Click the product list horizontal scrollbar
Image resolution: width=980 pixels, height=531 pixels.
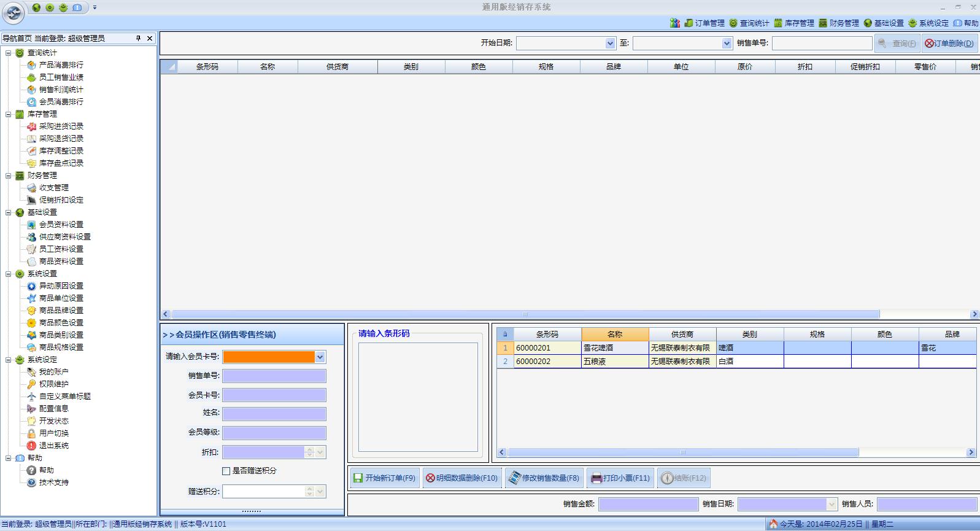[682, 452]
